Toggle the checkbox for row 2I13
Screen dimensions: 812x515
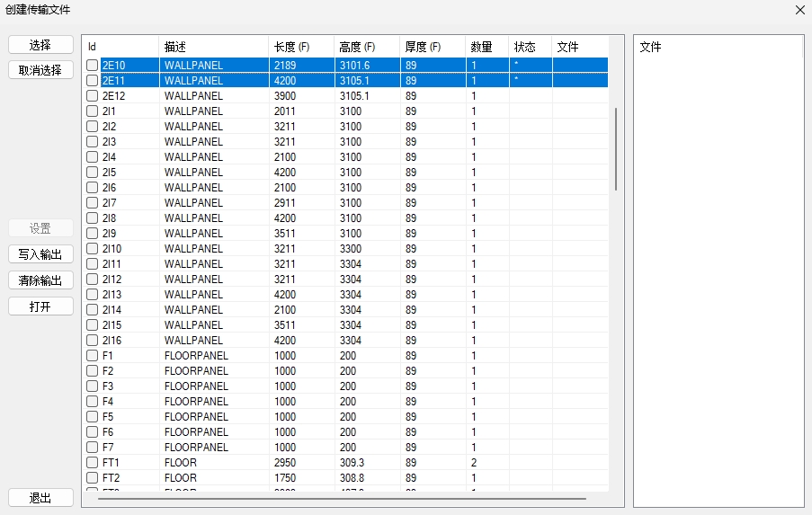(x=93, y=295)
